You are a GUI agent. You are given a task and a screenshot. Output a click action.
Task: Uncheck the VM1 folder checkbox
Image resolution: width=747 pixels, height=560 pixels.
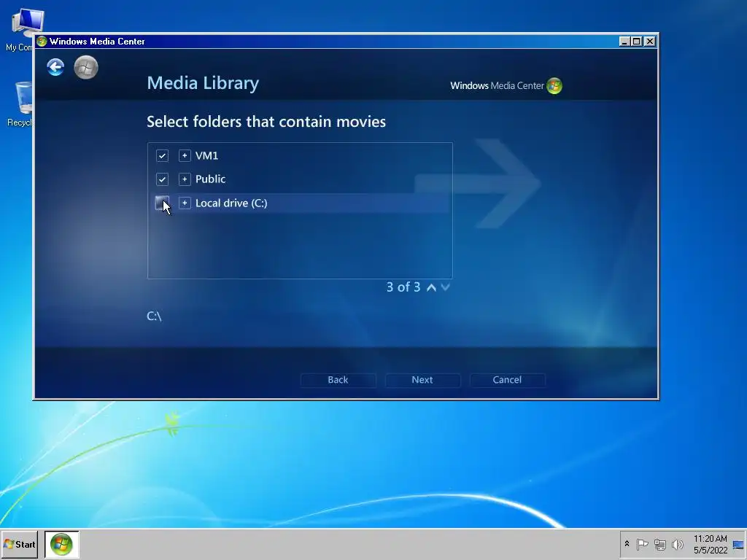pos(162,156)
